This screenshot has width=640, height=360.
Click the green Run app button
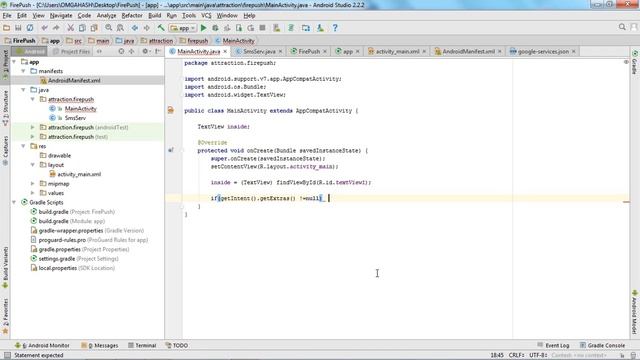click(203, 28)
